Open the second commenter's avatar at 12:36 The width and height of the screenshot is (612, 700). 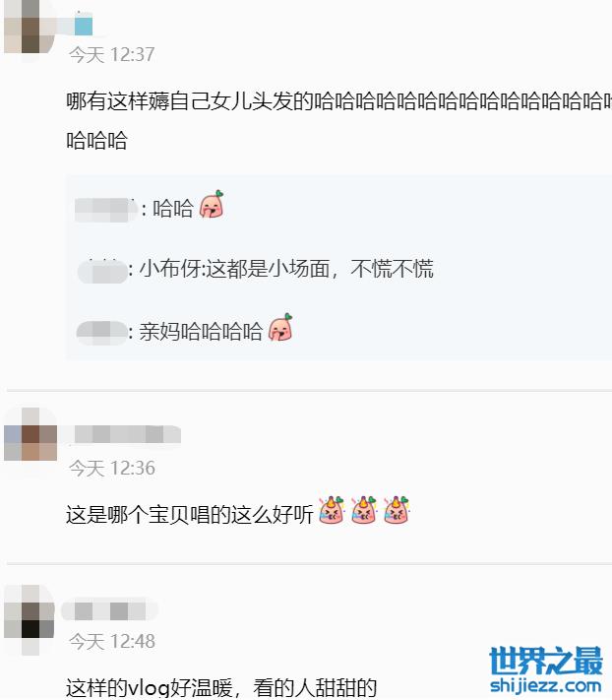point(31,434)
